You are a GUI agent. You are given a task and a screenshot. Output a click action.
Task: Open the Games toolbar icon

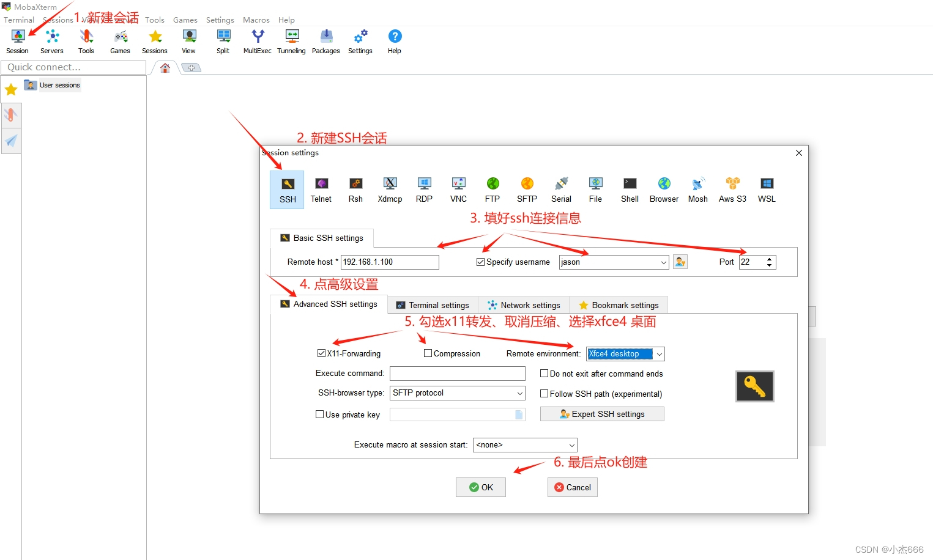121,42
